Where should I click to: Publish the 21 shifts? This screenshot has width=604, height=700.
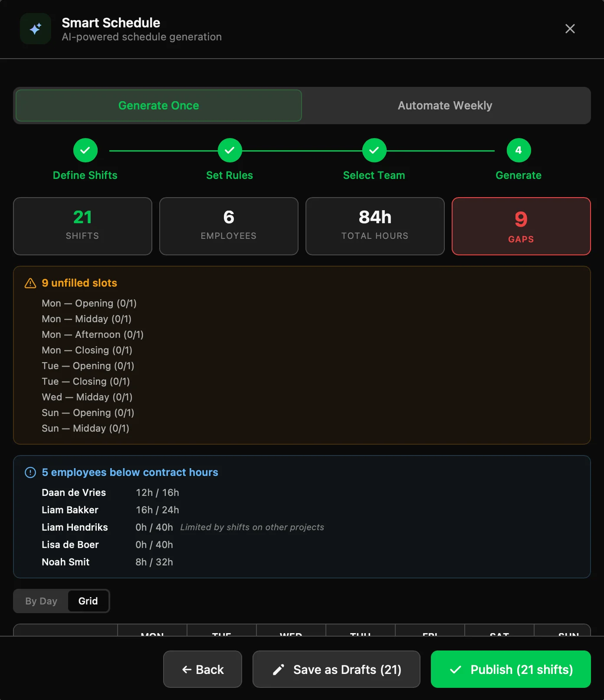[x=511, y=669]
